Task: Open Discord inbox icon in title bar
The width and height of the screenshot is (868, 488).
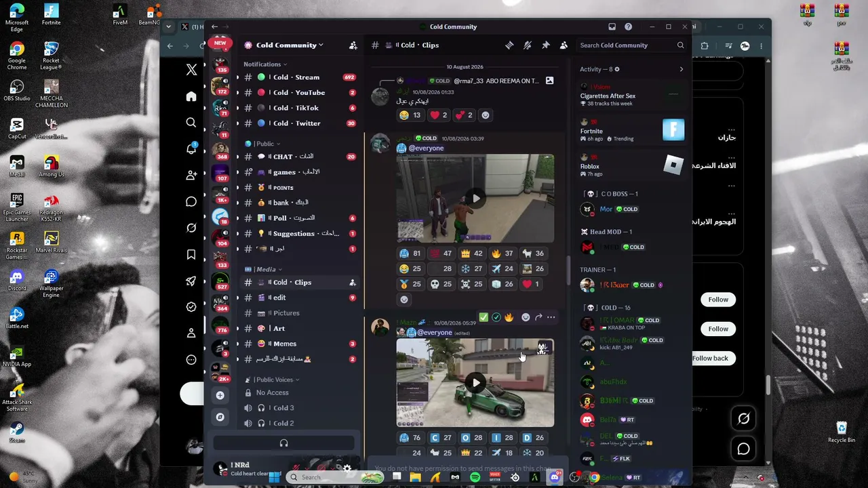Action: click(612, 27)
